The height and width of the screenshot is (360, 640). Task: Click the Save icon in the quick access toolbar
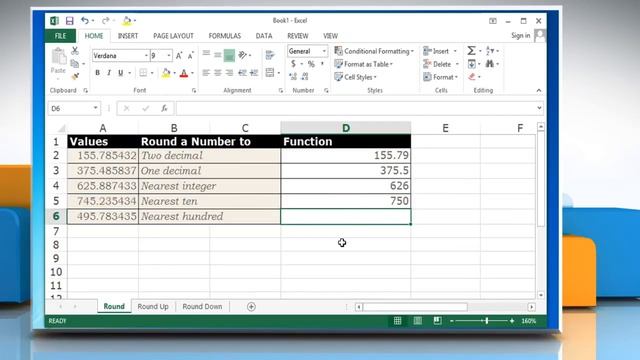pos(69,20)
